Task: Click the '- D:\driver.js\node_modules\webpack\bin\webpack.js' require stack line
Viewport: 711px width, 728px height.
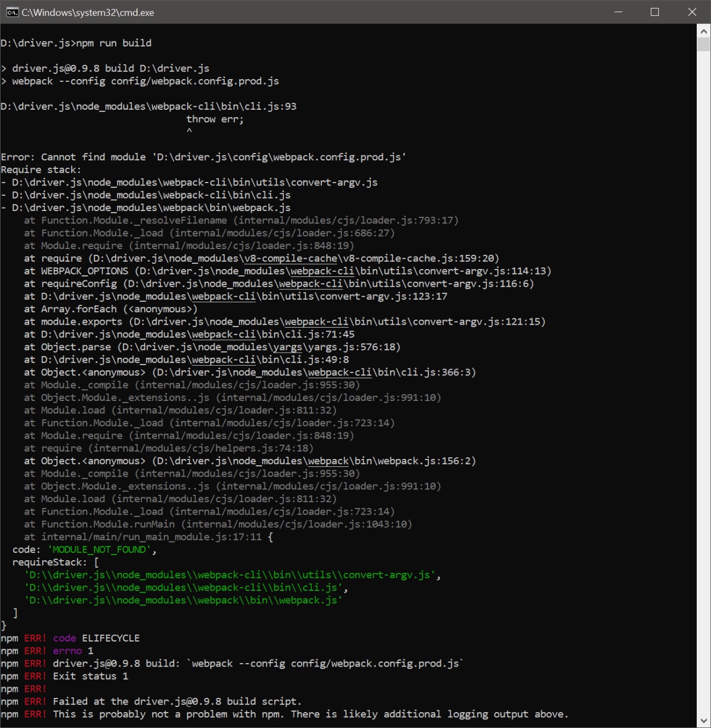Action: [x=146, y=208]
